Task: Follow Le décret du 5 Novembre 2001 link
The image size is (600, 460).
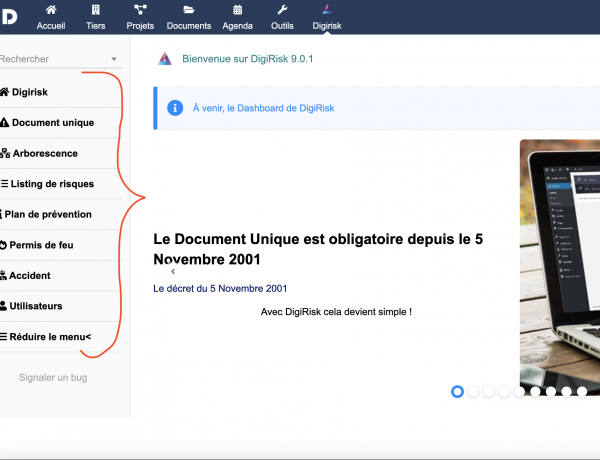Action: (220, 289)
